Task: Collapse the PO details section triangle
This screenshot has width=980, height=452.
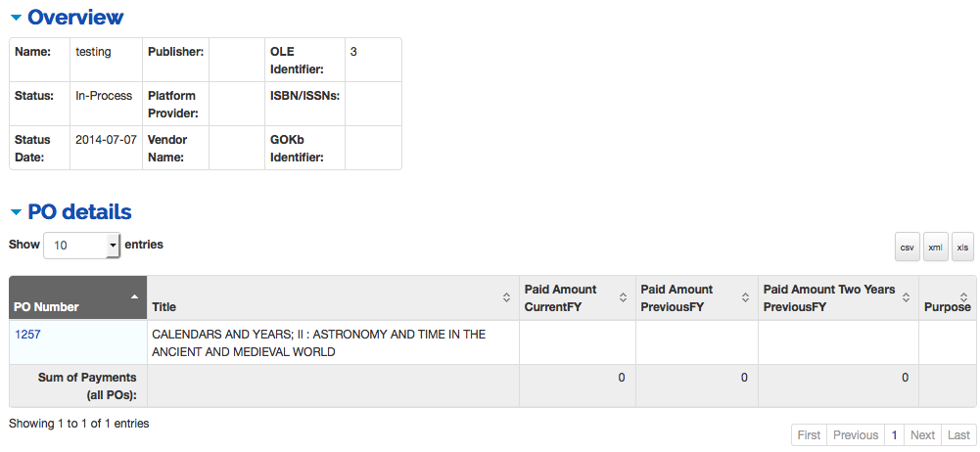Action: [x=17, y=212]
